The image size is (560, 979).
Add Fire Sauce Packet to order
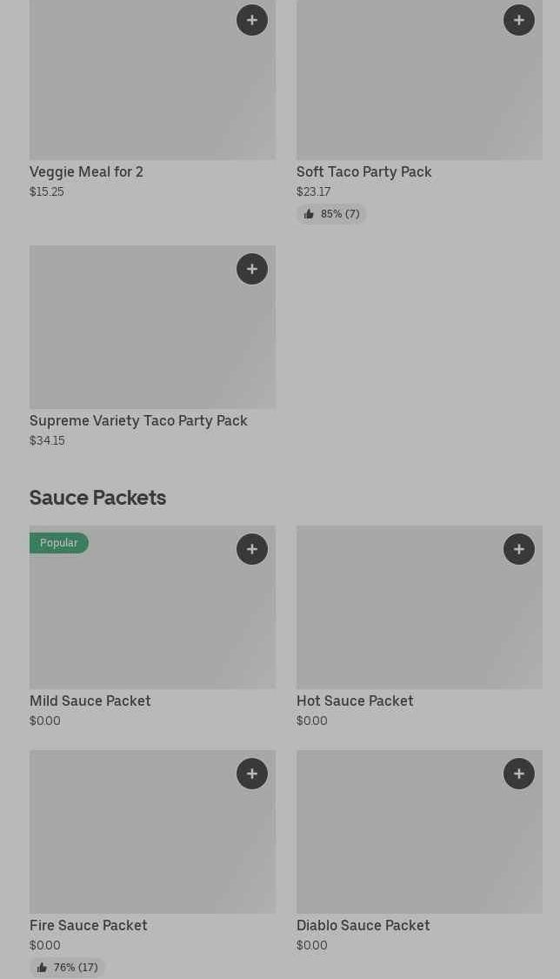252,774
